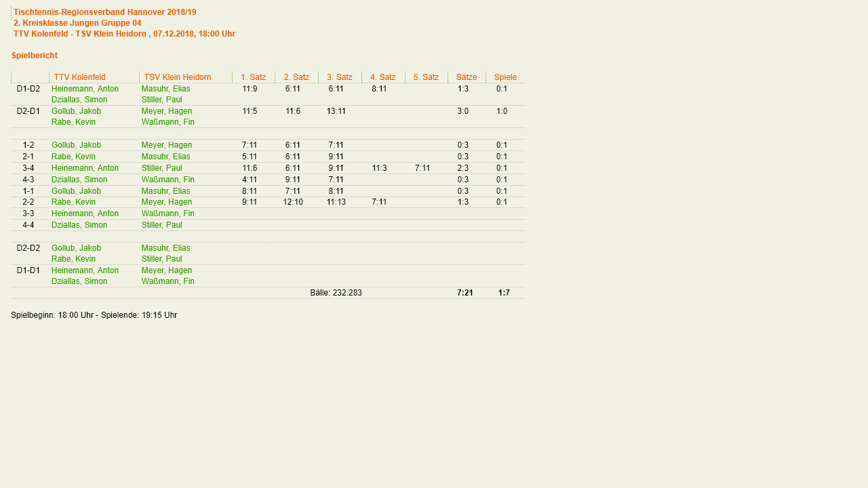868x488 pixels.
Task: Open Dziallas, Simon in the 4-3 match row
Action: [79, 180]
